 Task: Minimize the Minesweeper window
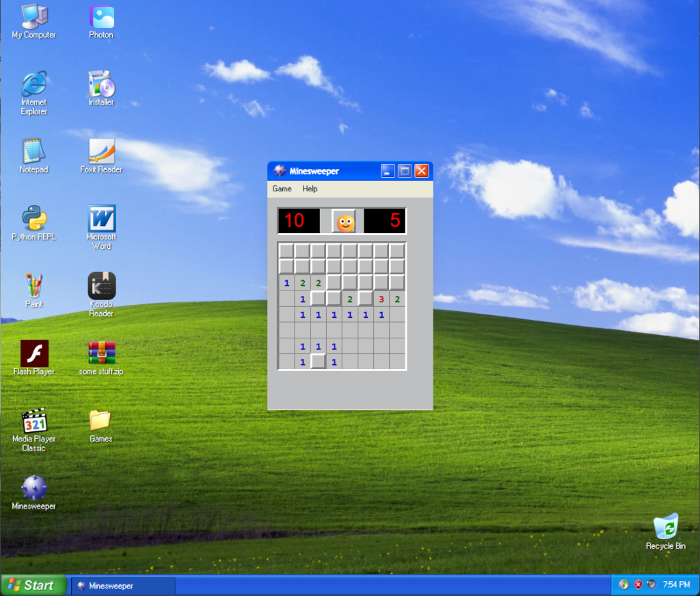(388, 171)
